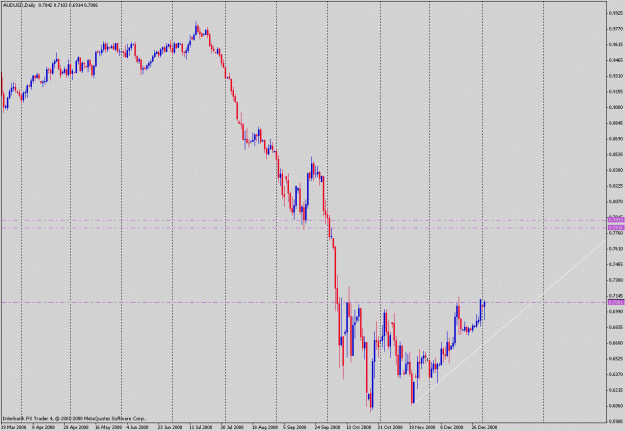This screenshot has height=431, width=625.
Task: Click the 31 Oct 2008 date label
Action: coord(390,427)
